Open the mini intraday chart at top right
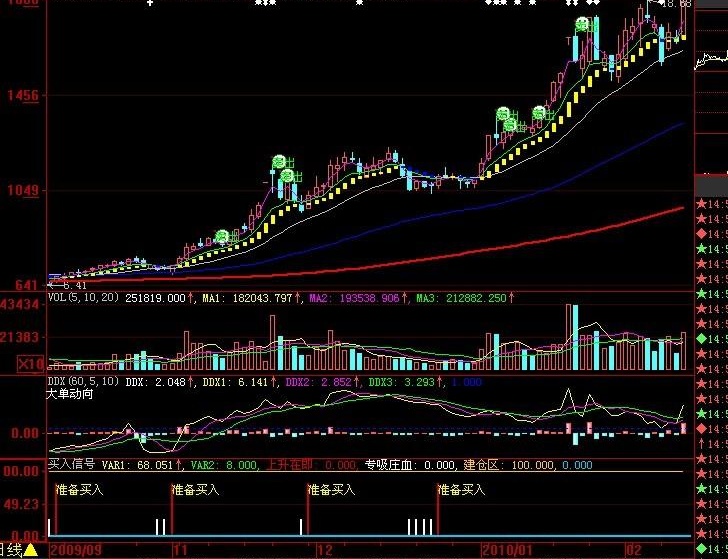The height and width of the screenshot is (559, 728). (x=711, y=60)
